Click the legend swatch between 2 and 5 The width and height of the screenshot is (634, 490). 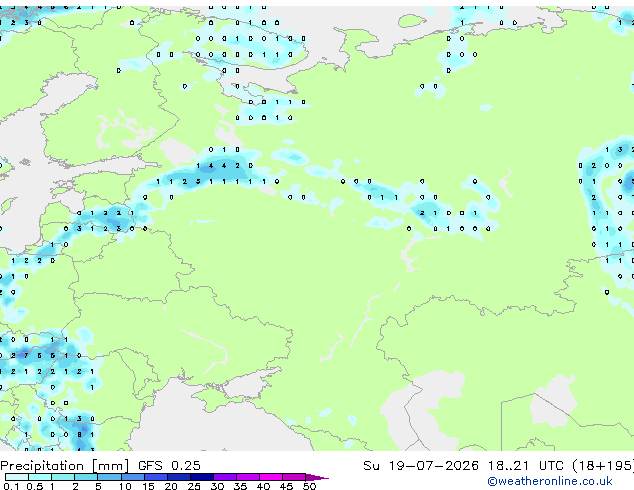[x=86, y=477]
